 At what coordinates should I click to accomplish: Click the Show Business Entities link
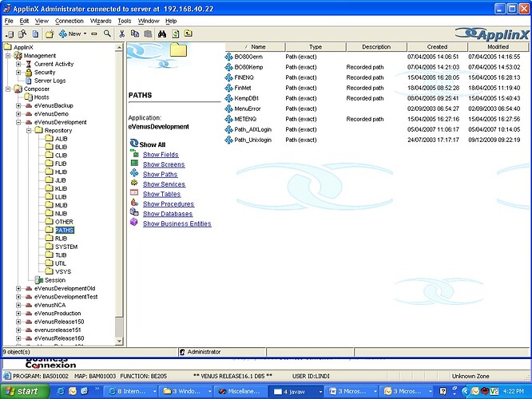point(177,223)
